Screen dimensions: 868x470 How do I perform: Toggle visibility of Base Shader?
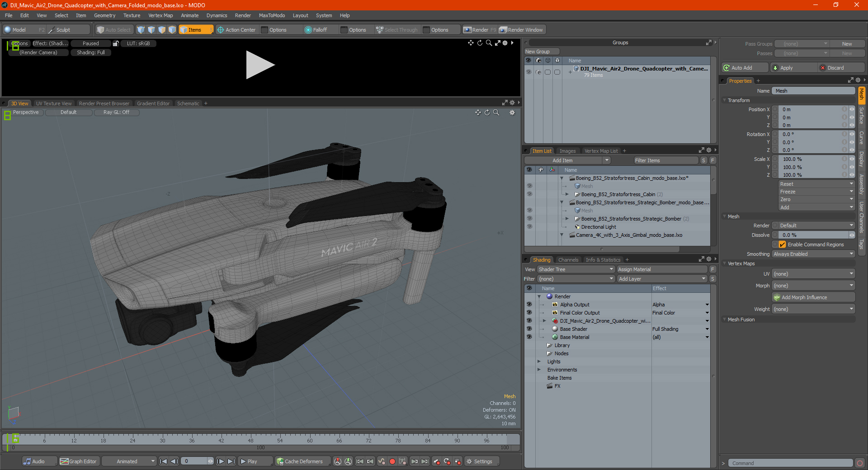pyautogui.click(x=529, y=329)
